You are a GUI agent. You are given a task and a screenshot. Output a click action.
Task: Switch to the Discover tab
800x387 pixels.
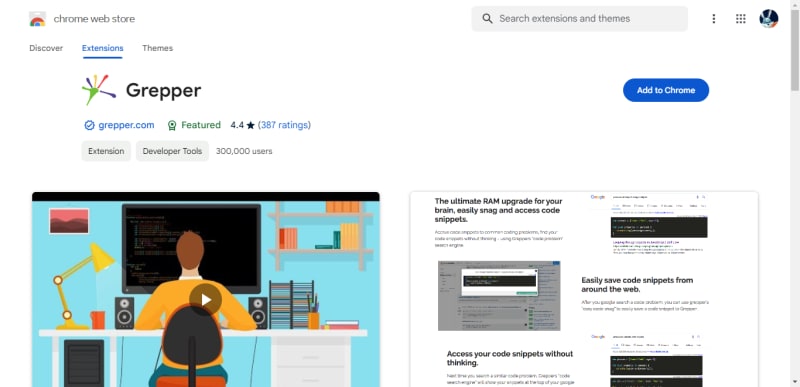coord(46,48)
